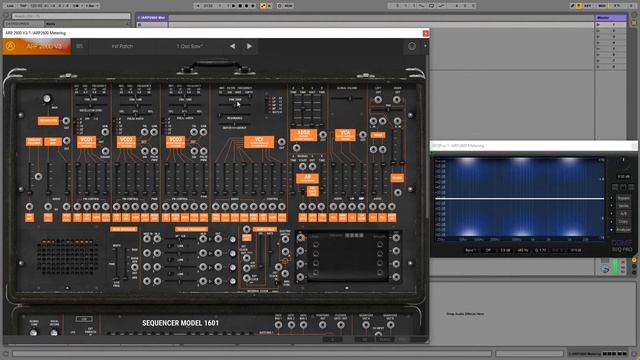
Task: Click the AR envelope orange label
Action: click(x=307, y=178)
